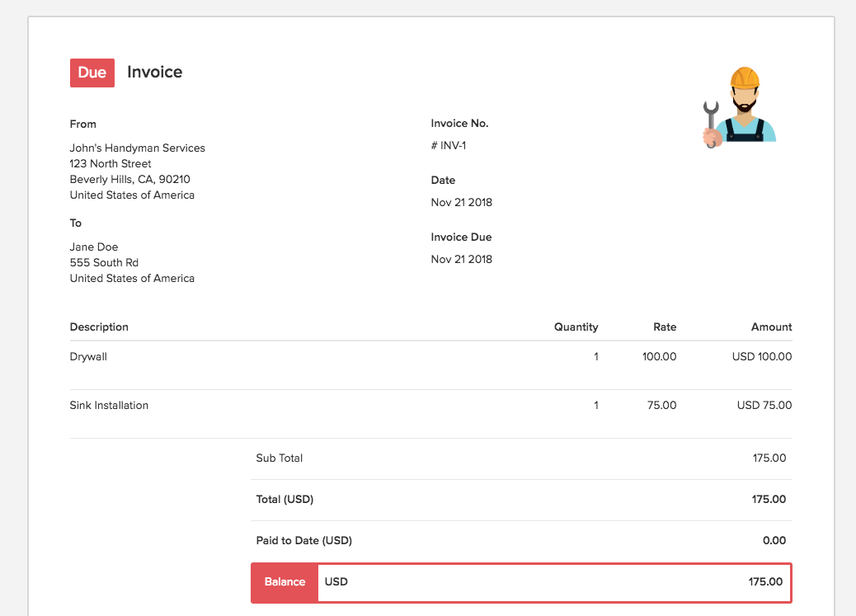Click the red Balance label

pyautogui.click(x=285, y=582)
